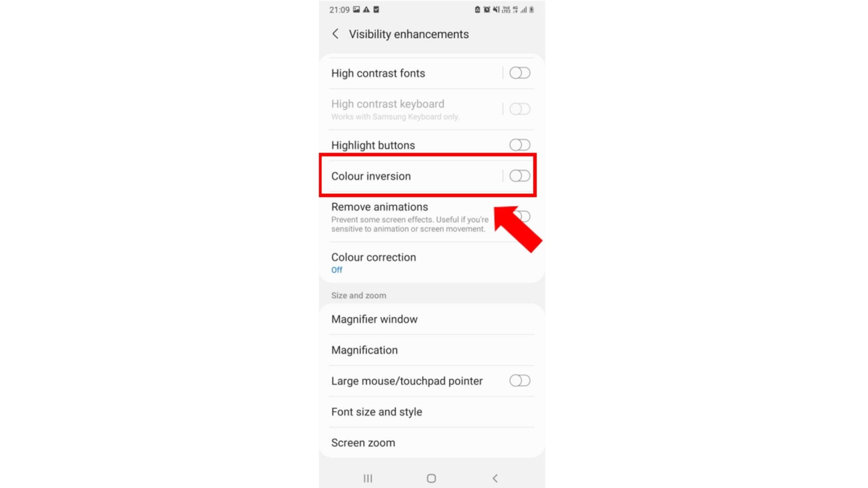Toggle the High contrast fonts switch
The width and height of the screenshot is (868, 488).
(x=519, y=73)
